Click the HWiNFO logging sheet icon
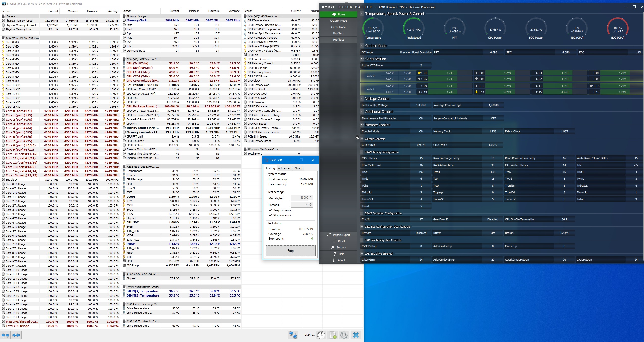 click(x=333, y=335)
